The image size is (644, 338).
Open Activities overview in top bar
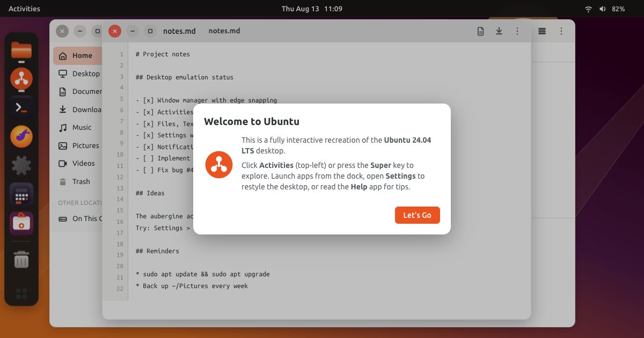tap(24, 9)
